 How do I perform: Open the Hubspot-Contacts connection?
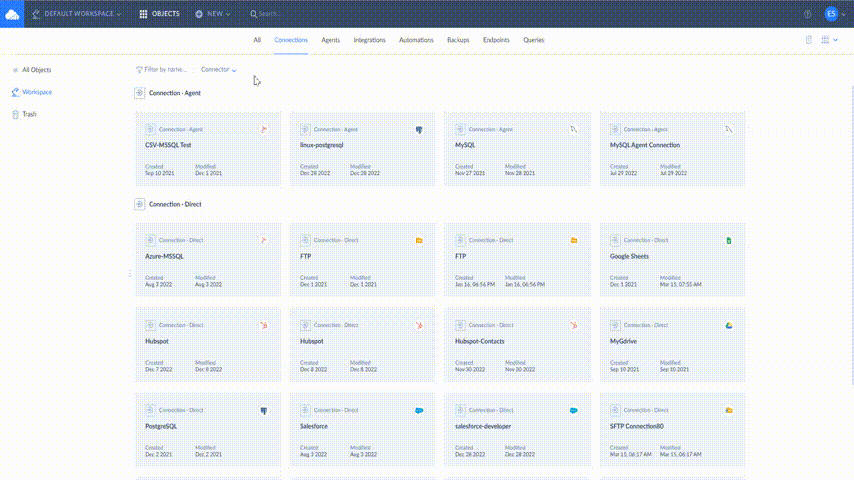pyautogui.click(x=517, y=345)
